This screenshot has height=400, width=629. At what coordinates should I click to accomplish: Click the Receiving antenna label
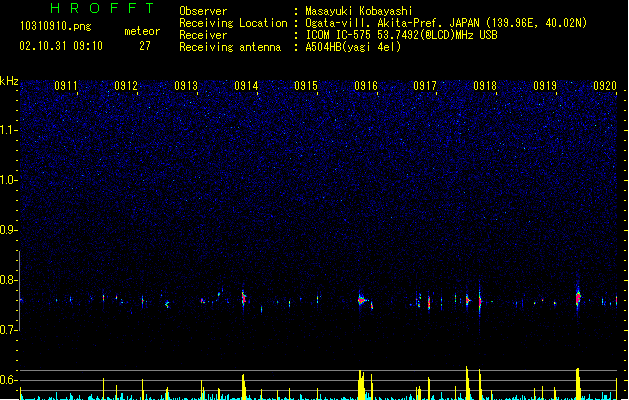point(230,47)
